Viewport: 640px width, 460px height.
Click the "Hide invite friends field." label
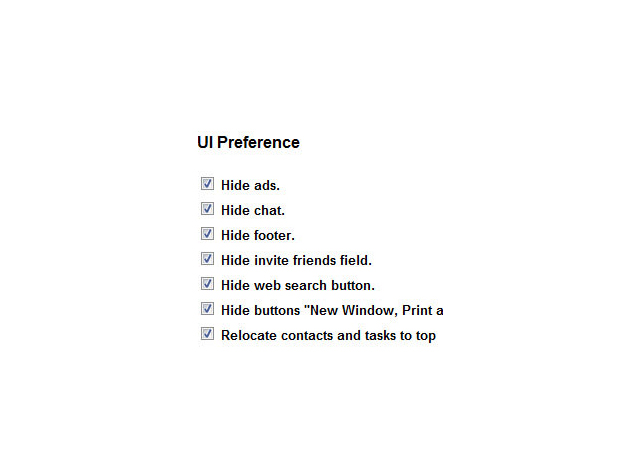pyautogui.click(x=296, y=261)
